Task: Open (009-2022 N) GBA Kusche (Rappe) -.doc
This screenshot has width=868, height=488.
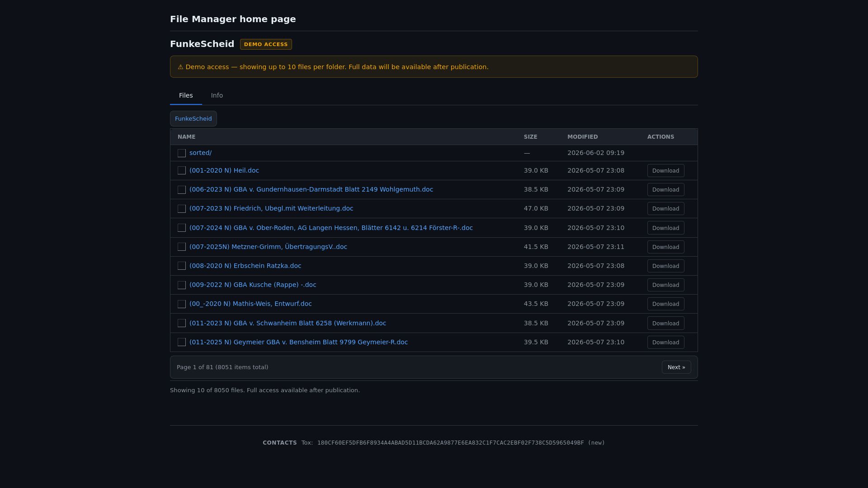Action: click(x=253, y=285)
